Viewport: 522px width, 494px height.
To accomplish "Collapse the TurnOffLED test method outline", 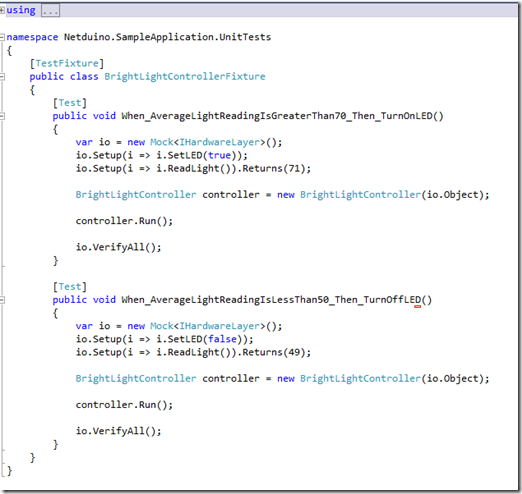I will pyautogui.click(x=2, y=300).
